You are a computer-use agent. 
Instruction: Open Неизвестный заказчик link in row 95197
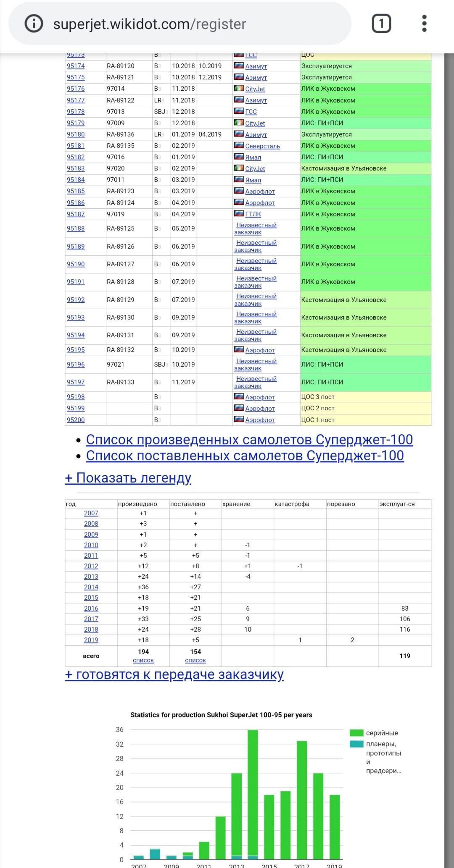[x=256, y=383]
